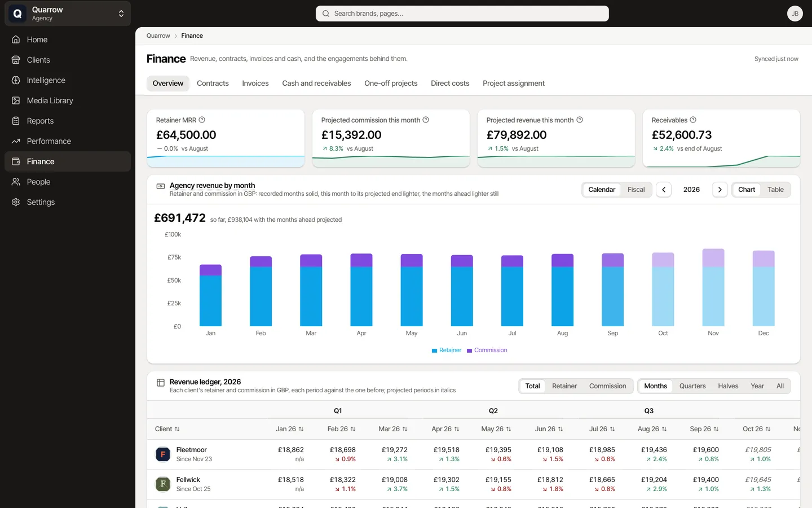Toggle the Commission legend swatch

(470, 351)
